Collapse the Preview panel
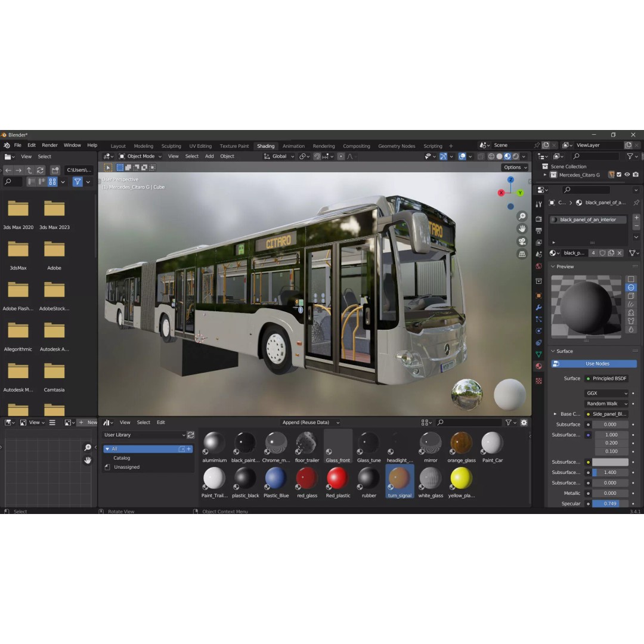 click(553, 267)
